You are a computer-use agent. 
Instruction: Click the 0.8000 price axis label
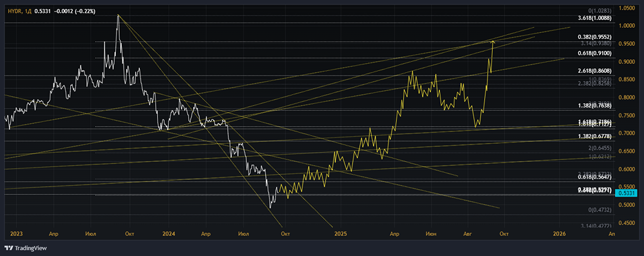[x=627, y=97]
